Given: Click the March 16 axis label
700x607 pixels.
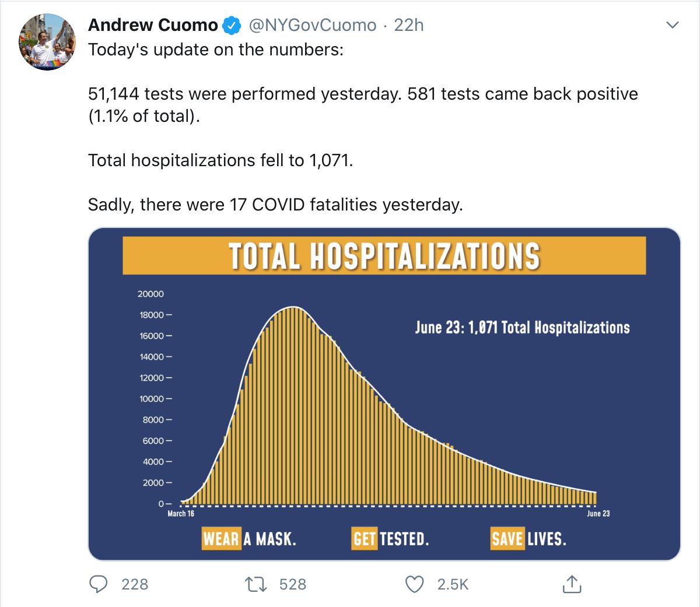Looking at the screenshot, I should tap(181, 514).
